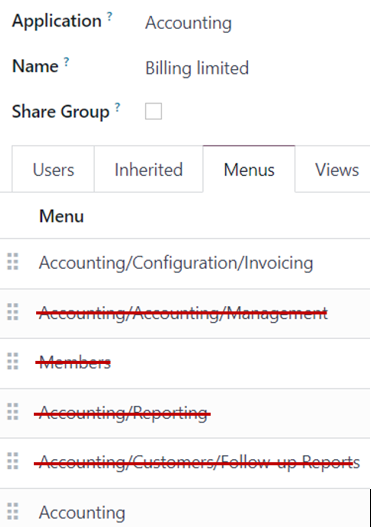Click the drag handle for Accounting/Configuration/Invoicing
The image size is (372, 527).
[13, 261]
